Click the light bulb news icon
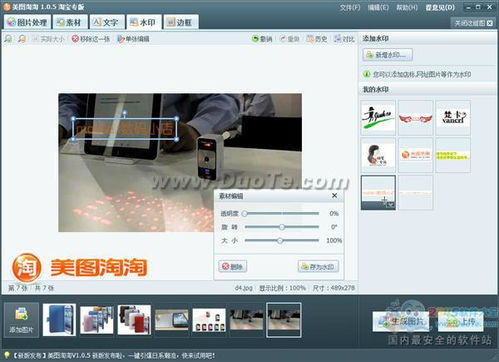Image resolution: width=499 pixels, height=362 pixels. tap(6, 355)
